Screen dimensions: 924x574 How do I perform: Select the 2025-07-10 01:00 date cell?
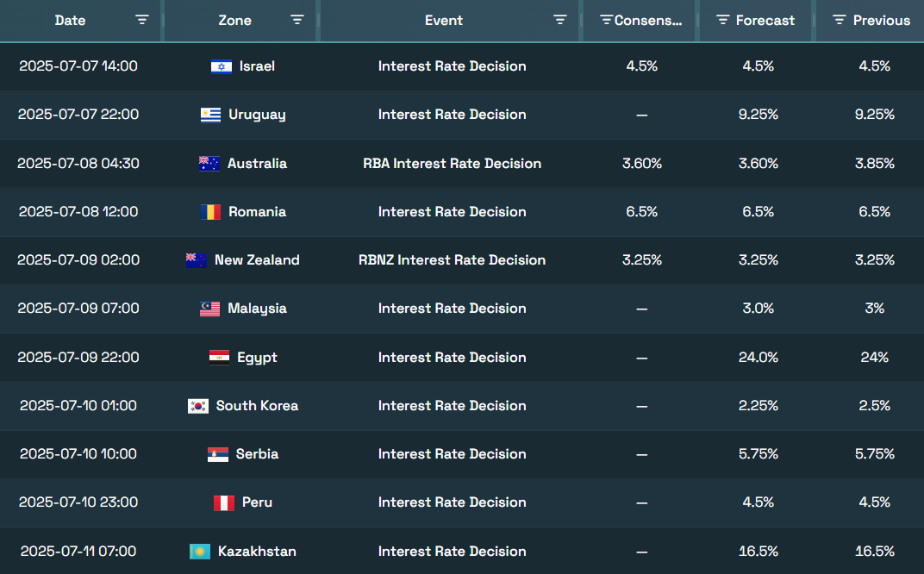pyautogui.click(x=78, y=405)
